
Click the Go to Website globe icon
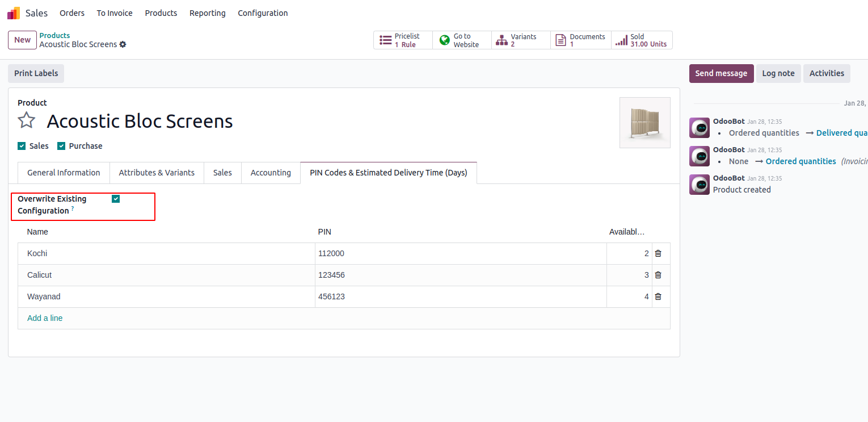pyautogui.click(x=445, y=40)
